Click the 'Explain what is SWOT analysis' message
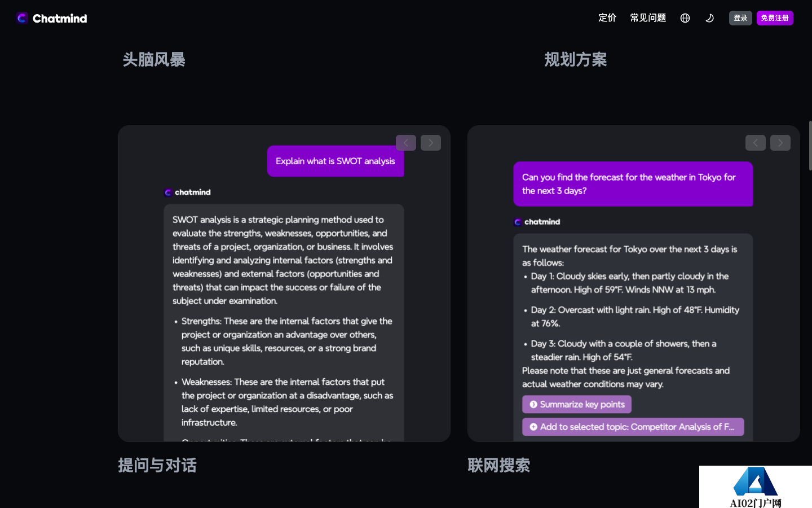The height and width of the screenshot is (508, 812). coord(336,161)
